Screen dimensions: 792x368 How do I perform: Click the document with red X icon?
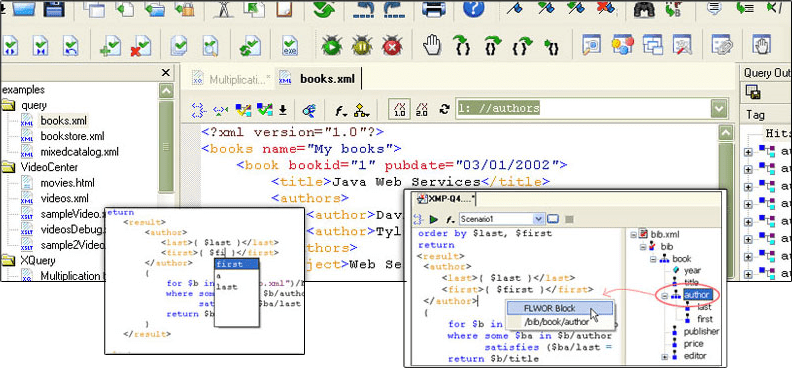coord(140,45)
